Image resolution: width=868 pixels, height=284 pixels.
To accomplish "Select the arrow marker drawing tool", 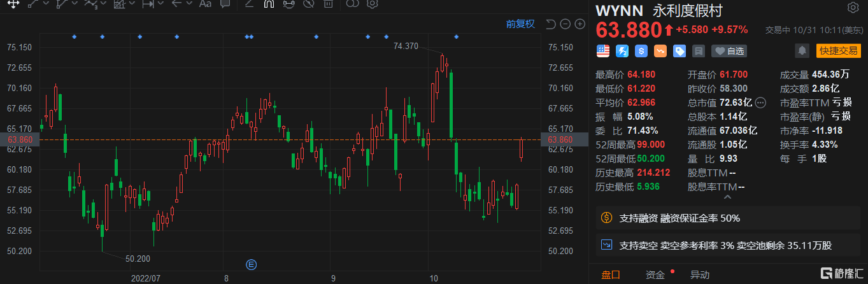I will tap(177, 4).
